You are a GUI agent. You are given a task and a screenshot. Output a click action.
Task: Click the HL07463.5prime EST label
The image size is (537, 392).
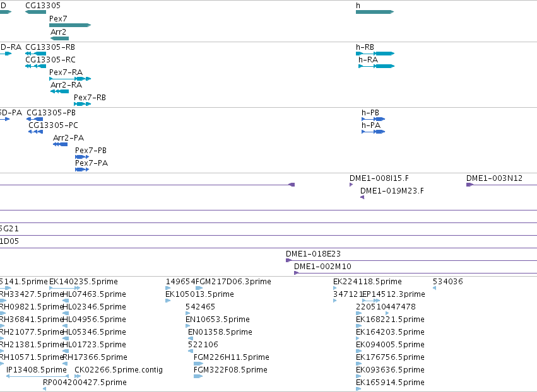pyautogui.click(x=95, y=294)
